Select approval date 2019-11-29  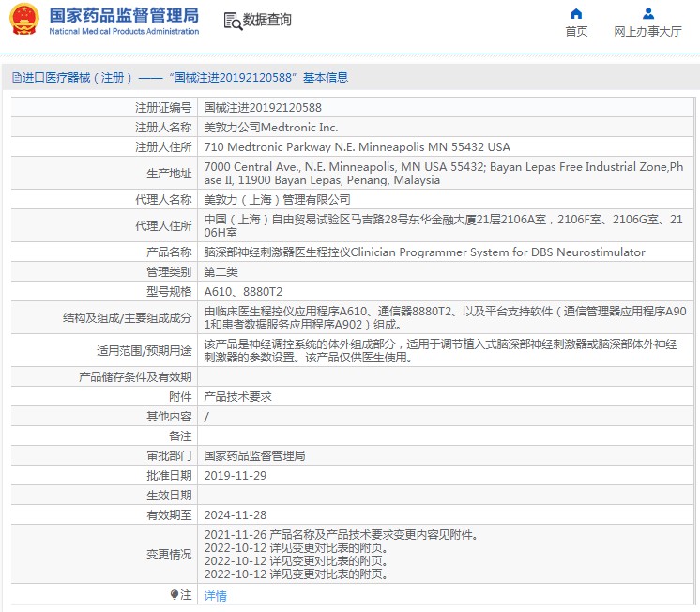click(x=236, y=475)
